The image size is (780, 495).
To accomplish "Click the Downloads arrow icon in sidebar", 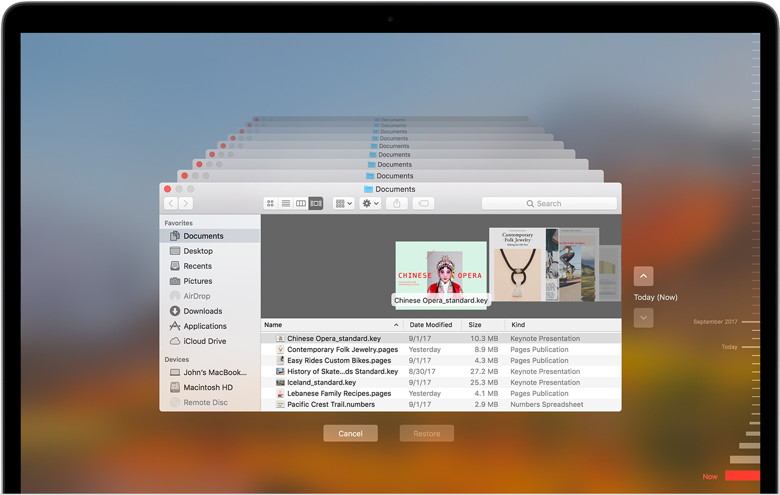I will (x=175, y=310).
